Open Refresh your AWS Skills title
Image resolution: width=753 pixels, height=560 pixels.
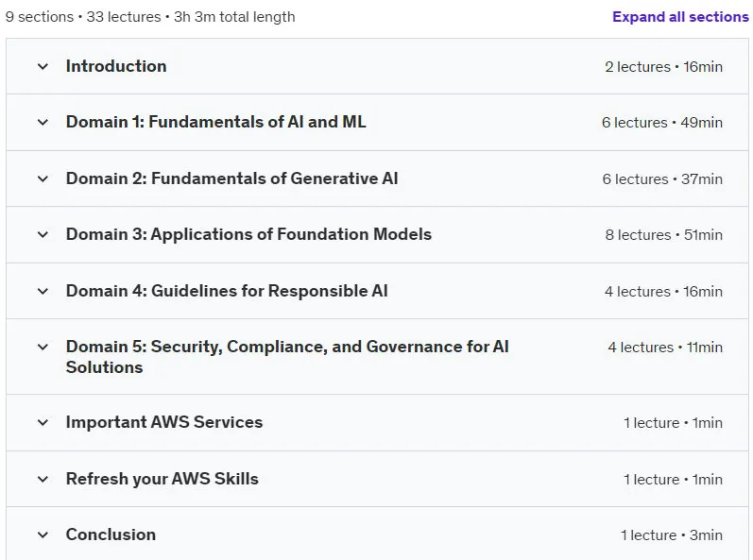162,479
